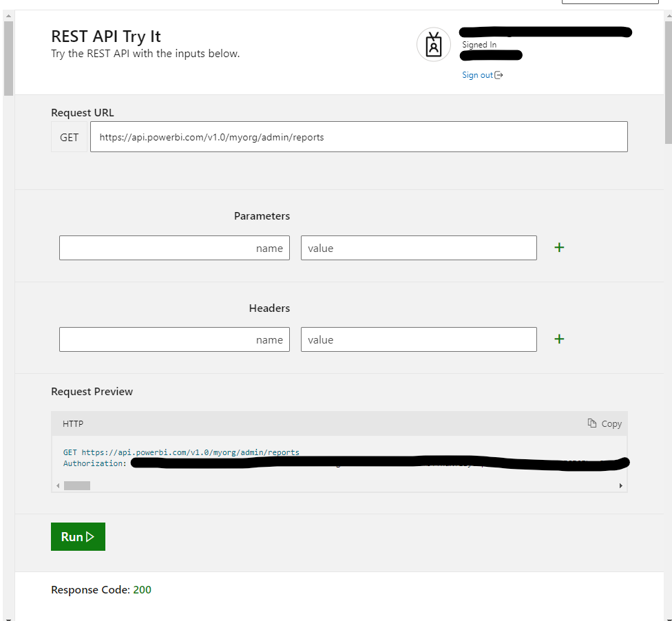Click the REST API Try It heading
The width and height of the screenshot is (672, 621).
click(x=106, y=36)
